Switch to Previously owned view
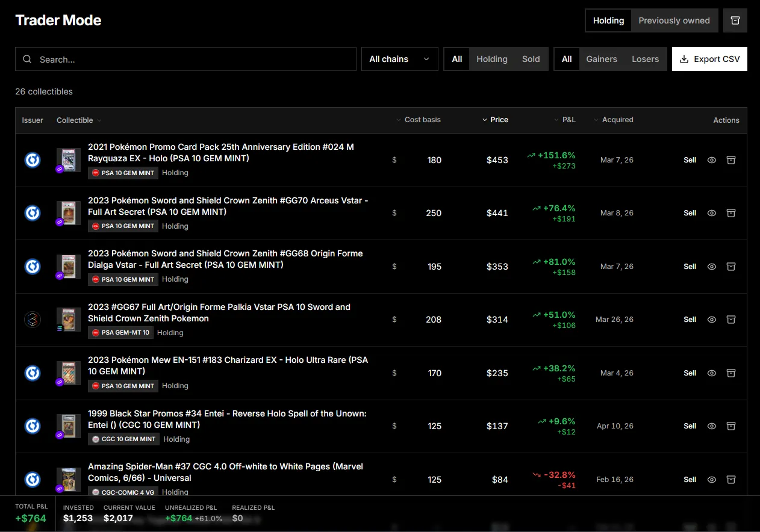The width and height of the screenshot is (760, 532). [674, 20]
